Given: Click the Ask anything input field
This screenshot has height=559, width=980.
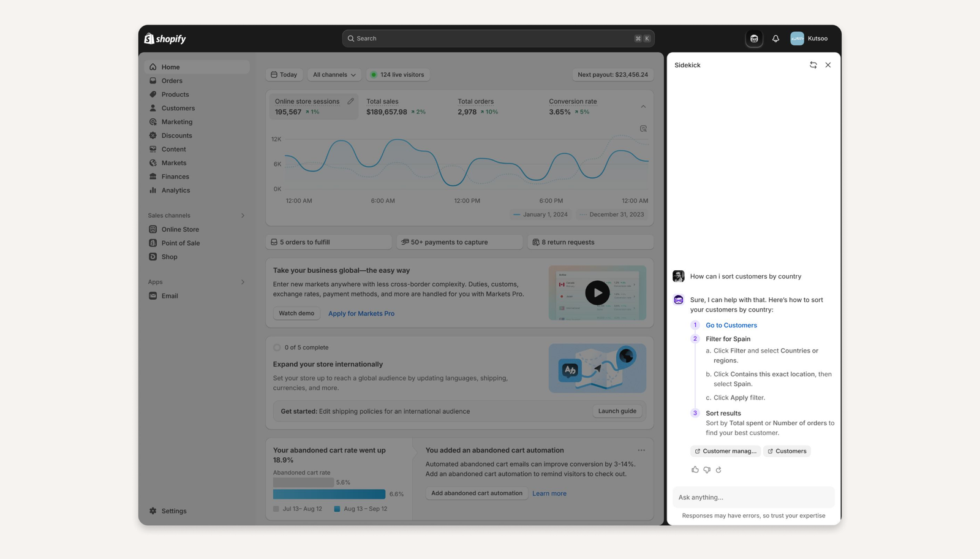Looking at the screenshot, I should [x=753, y=497].
